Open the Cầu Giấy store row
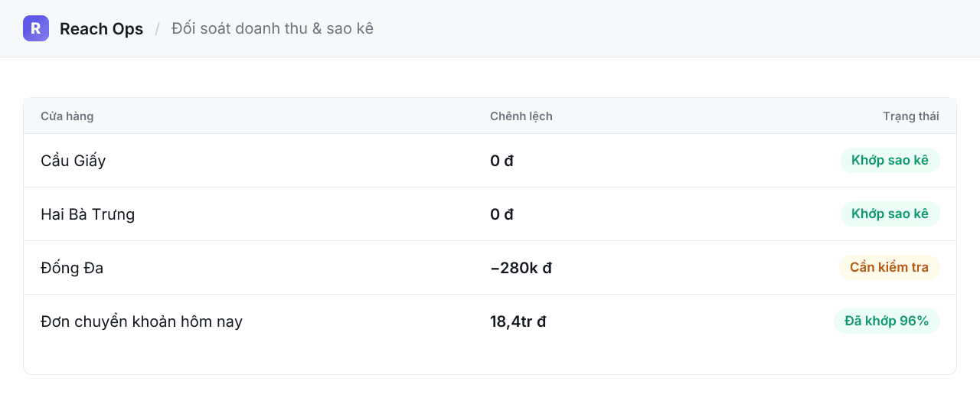This screenshot has width=980, height=398. click(x=490, y=161)
